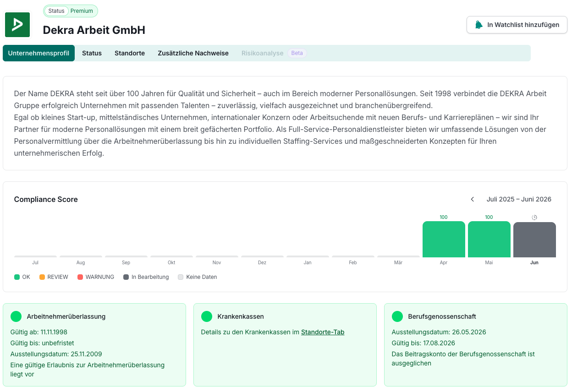The width and height of the screenshot is (572, 392).
Task: Click the 100 score label above Apr
Action: [x=444, y=217]
